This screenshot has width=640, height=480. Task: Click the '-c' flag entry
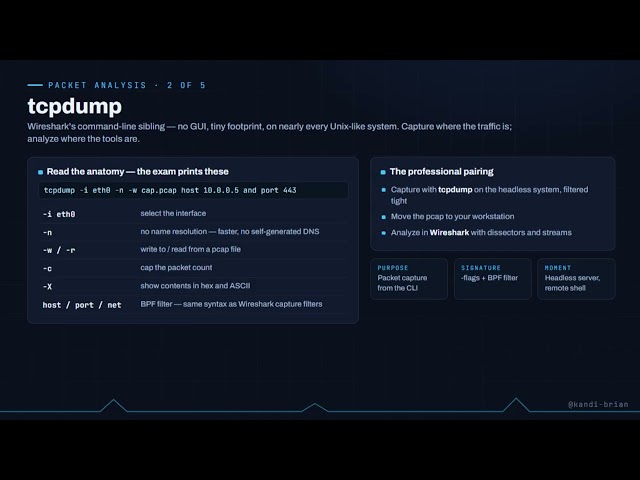pyautogui.click(x=47, y=269)
